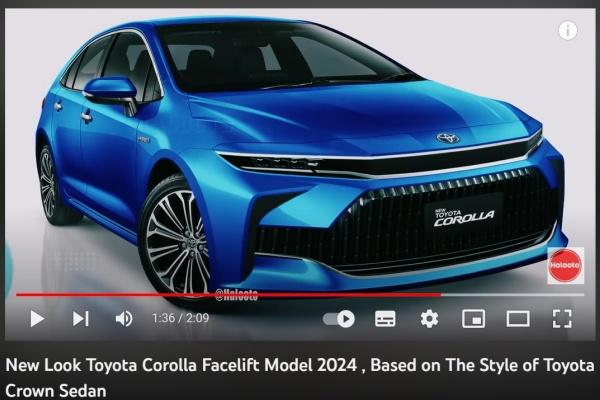The height and width of the screenshot is (400, 600).
Task: Turn on subtitles/closed captions
Action: click(x=385, y=318)
